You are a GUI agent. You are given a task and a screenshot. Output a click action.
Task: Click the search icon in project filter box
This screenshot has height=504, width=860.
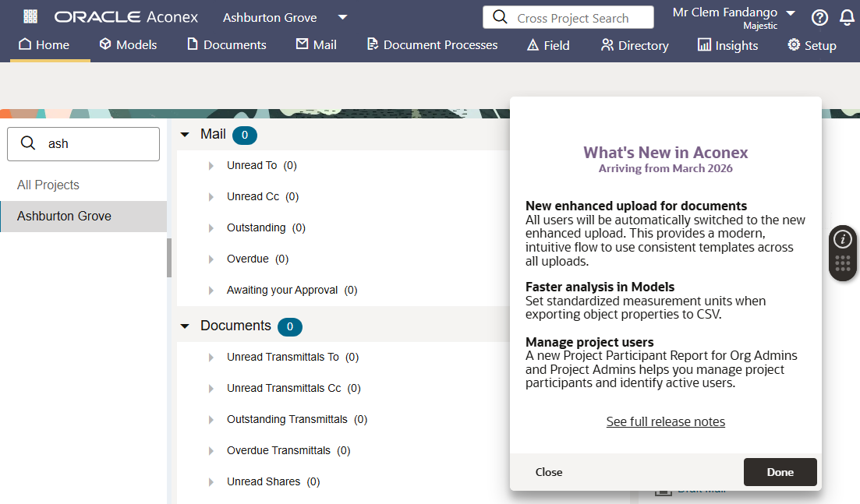[x=28, y=143]
